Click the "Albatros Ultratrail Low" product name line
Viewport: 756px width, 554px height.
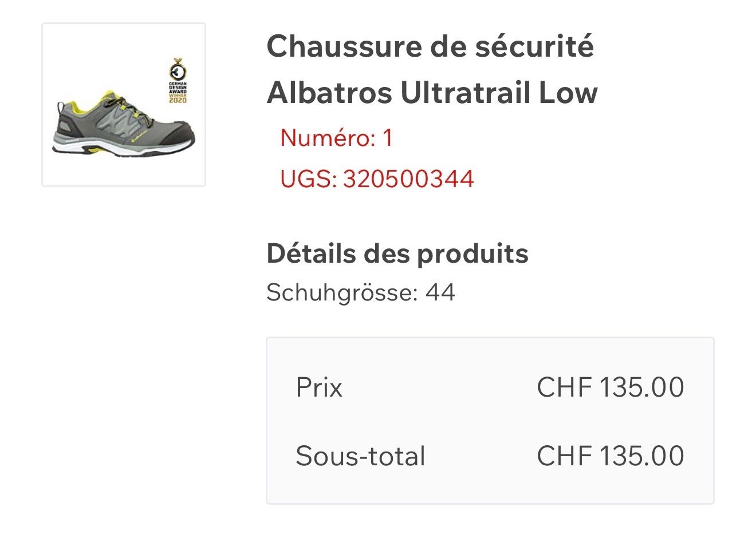point(432,92)
